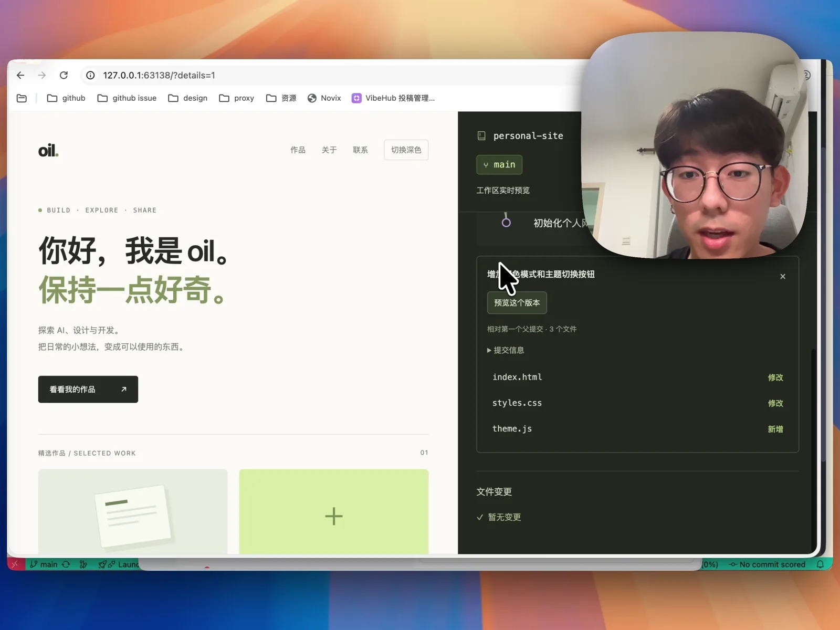Viewport: 840px width, 630px height.
Task: Open the design bookmark folder
Action: (188, 98)
